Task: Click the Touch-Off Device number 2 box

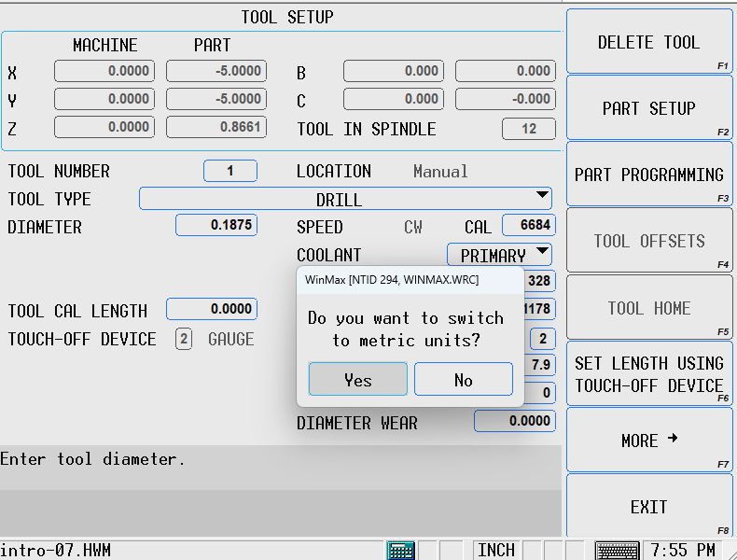Action: point(184,339)
